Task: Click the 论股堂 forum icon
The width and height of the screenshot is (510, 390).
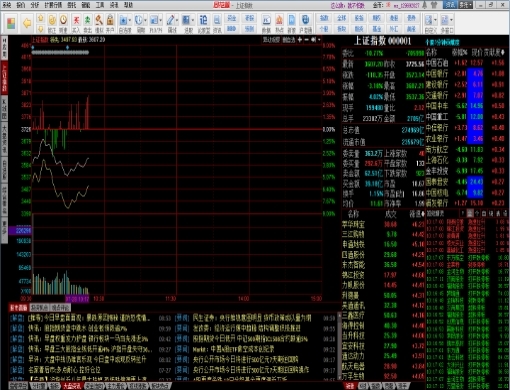Action: pos(203,24)
